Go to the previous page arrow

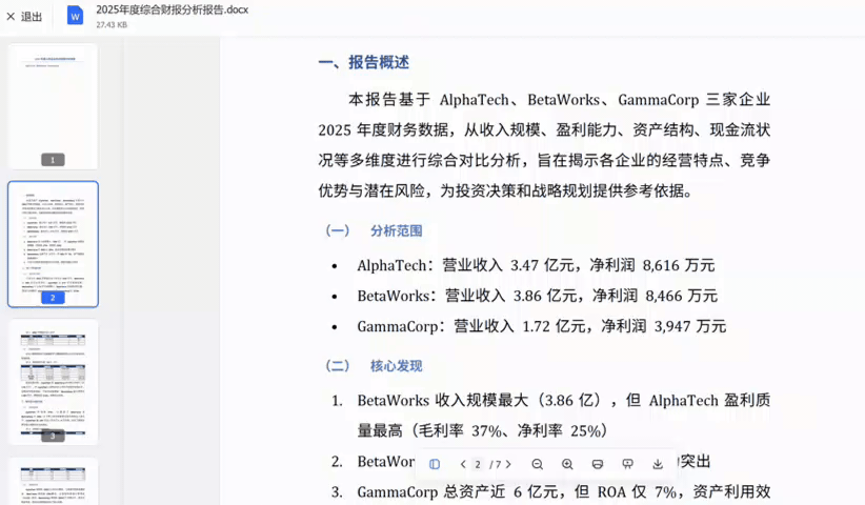point(463,464)
